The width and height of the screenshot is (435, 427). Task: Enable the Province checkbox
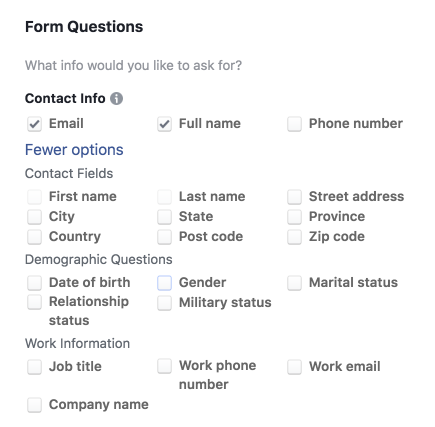pos(294,217)
